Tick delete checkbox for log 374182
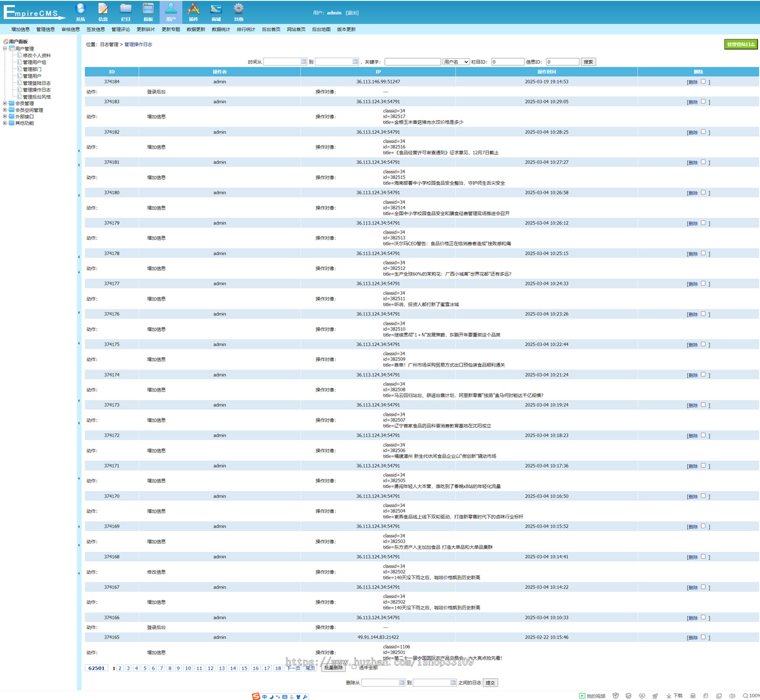The image size is (760, 700). (x=703, y=132)
